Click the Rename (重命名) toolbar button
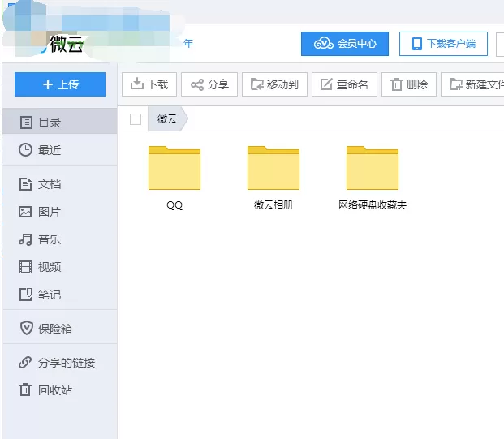Screen dimensions: 504x439 tap(344, 84)
